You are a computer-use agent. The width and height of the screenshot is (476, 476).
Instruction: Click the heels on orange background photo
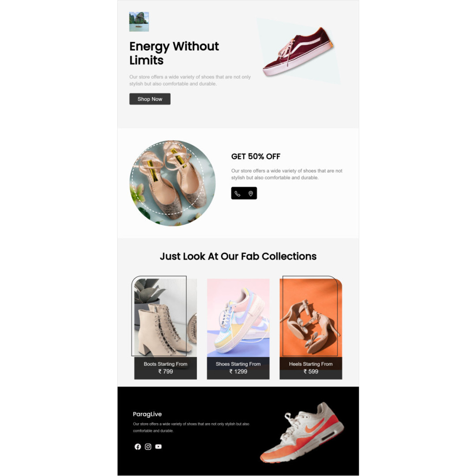click(311, 318)
